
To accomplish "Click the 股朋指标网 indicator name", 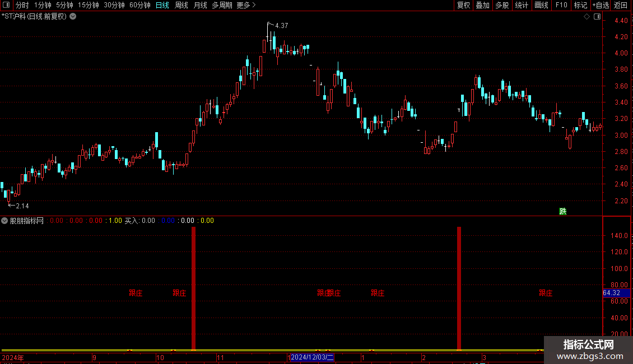I will pos(27,221).
